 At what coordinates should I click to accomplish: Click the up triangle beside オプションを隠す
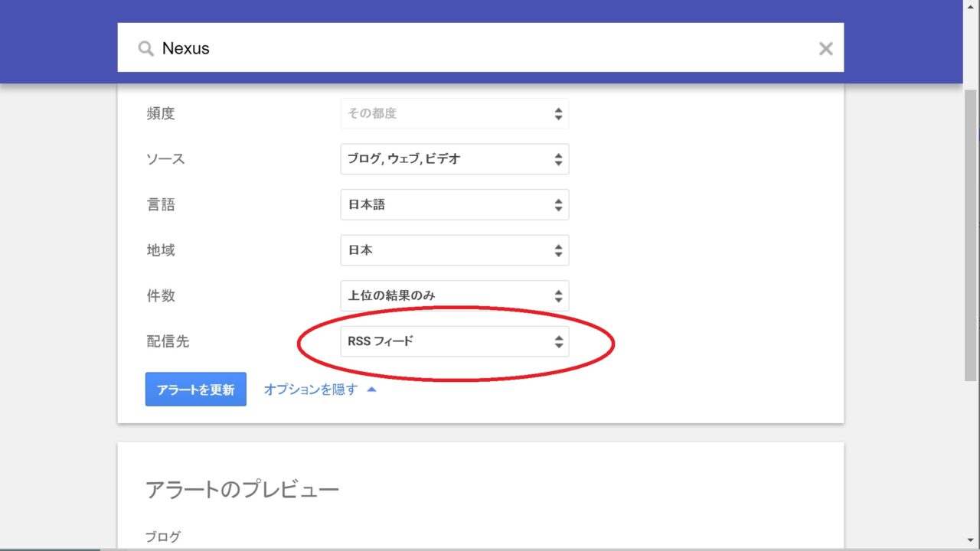click(371, 390)
